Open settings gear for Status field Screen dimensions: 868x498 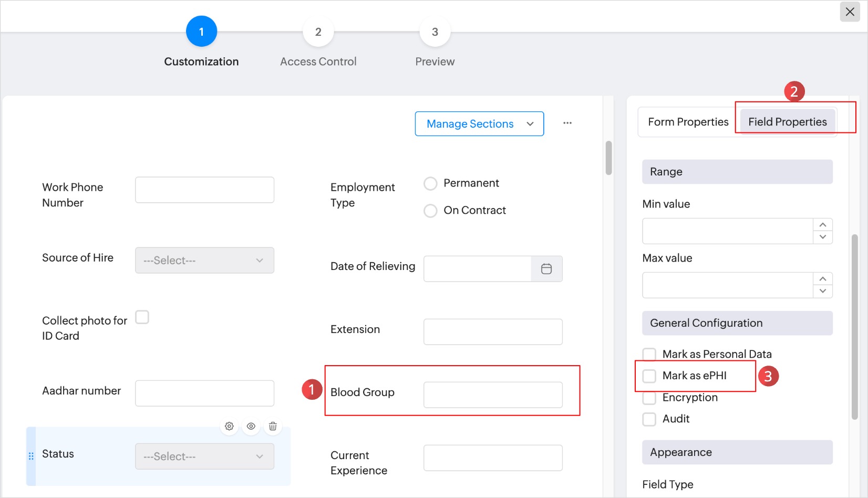[229, 426]
